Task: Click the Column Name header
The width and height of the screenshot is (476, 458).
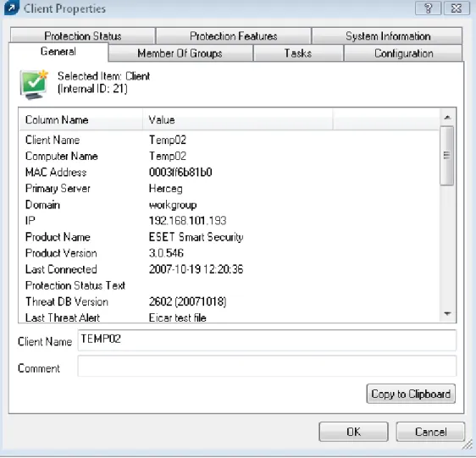Action: [x=81, y=120]
